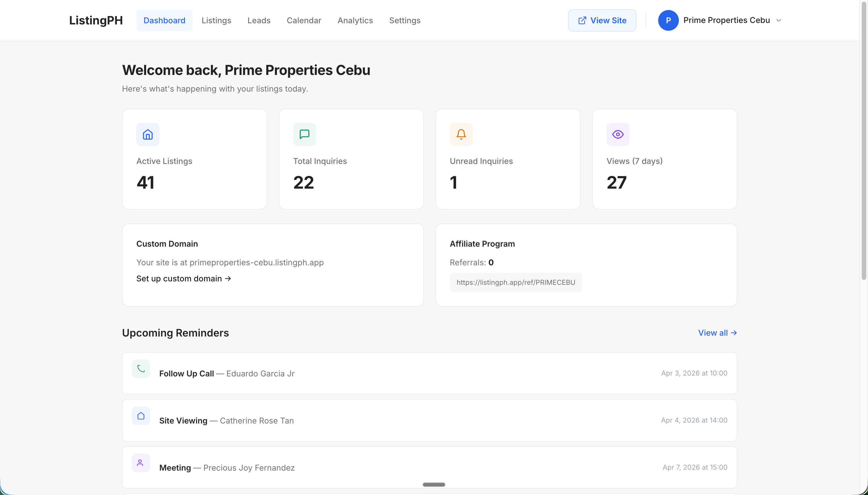Viewport: 868px width, 495px height.
Task: Click the Custom Domain heading
Action: [167, 244]
